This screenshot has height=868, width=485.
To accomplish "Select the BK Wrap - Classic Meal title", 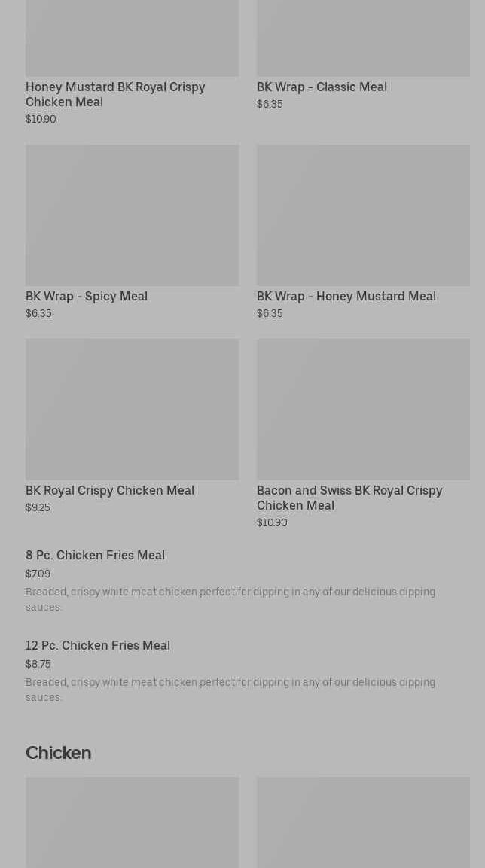I will [322, 87].
